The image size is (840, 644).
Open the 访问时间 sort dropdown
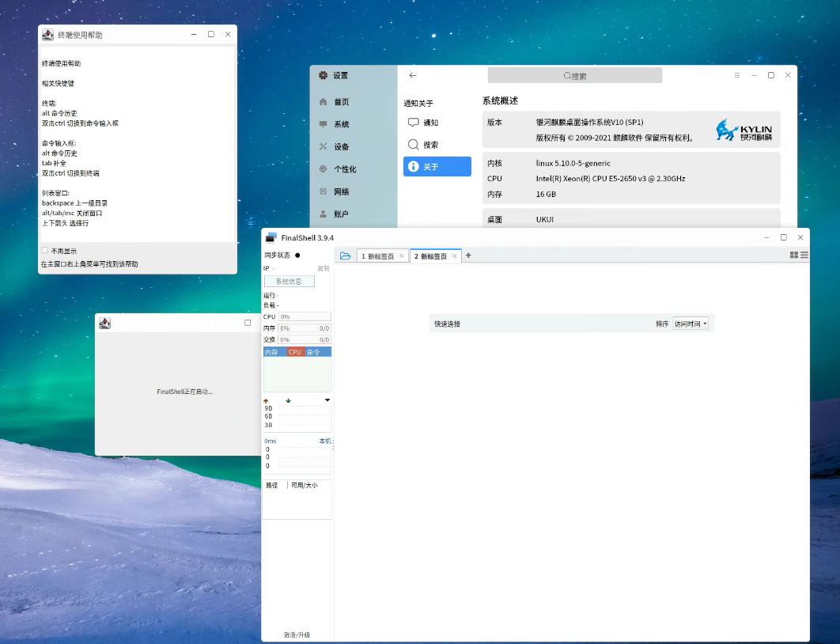tap(691, 323)
